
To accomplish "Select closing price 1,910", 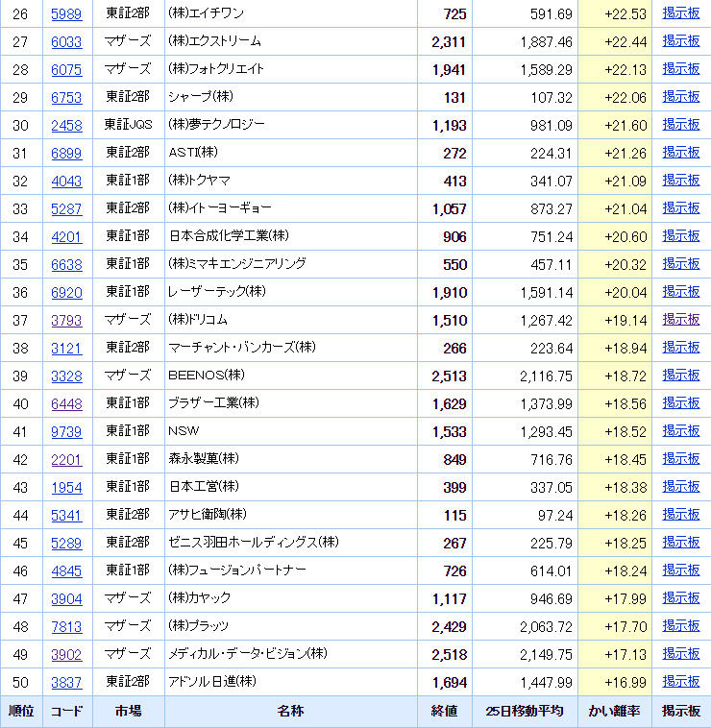I will tap(449, 293).
